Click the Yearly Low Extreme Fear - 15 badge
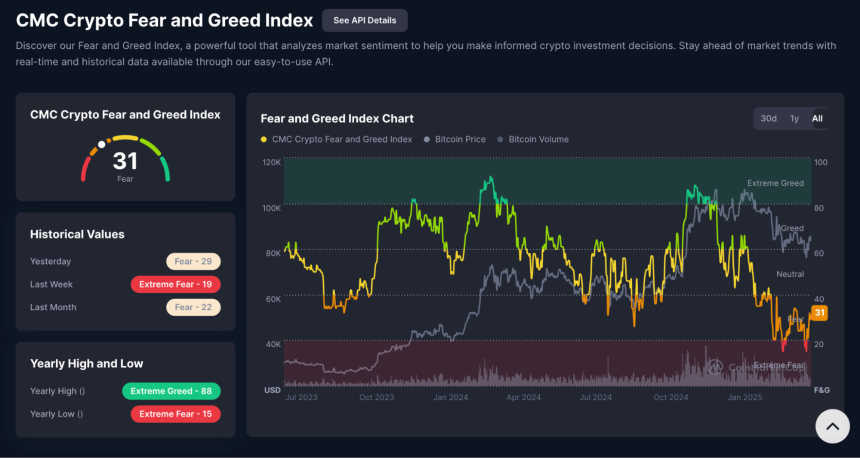This screenshot has height=458, width=860. [x=176, y=414]
